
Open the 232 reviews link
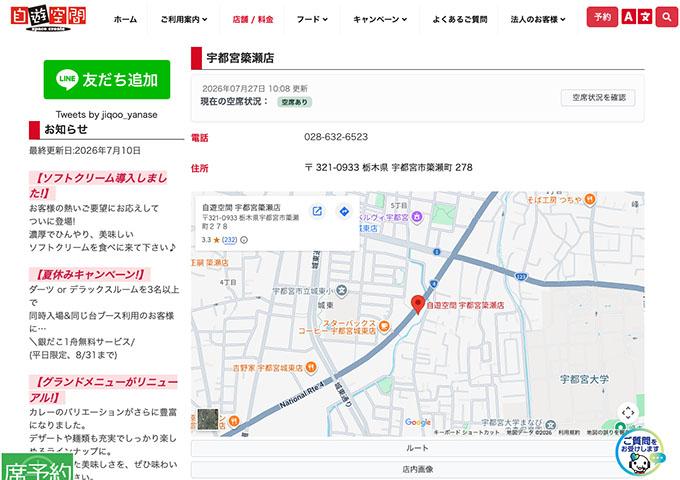click(229, 240)
